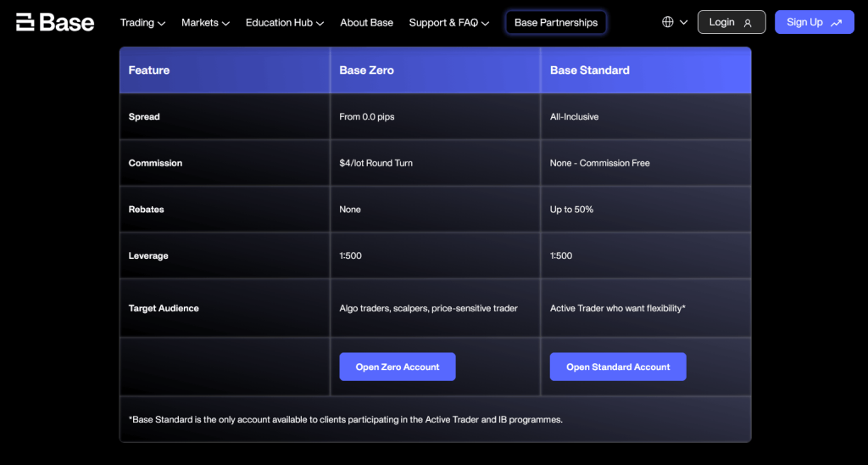The height and width of the screenshot is (465, 868).
Task: Click the trending arrow icon on Sign Up
Action: [x=836, y=23]
